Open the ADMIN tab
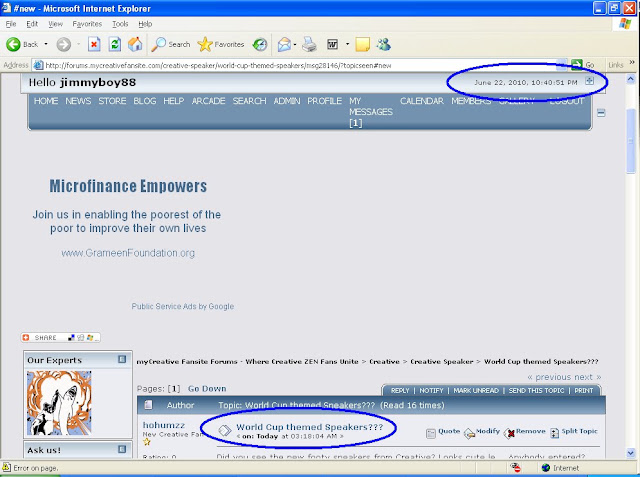 coord(287,101)
